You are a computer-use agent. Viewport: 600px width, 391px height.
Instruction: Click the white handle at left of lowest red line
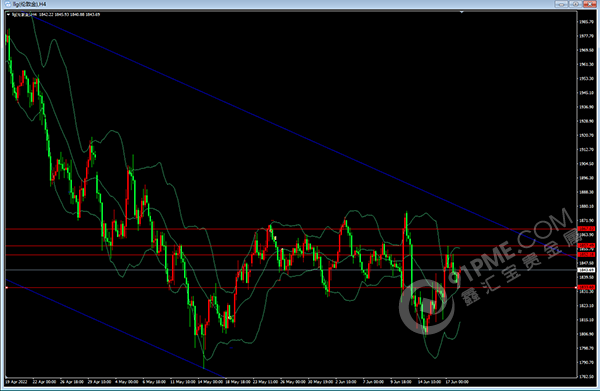point(7,287)
